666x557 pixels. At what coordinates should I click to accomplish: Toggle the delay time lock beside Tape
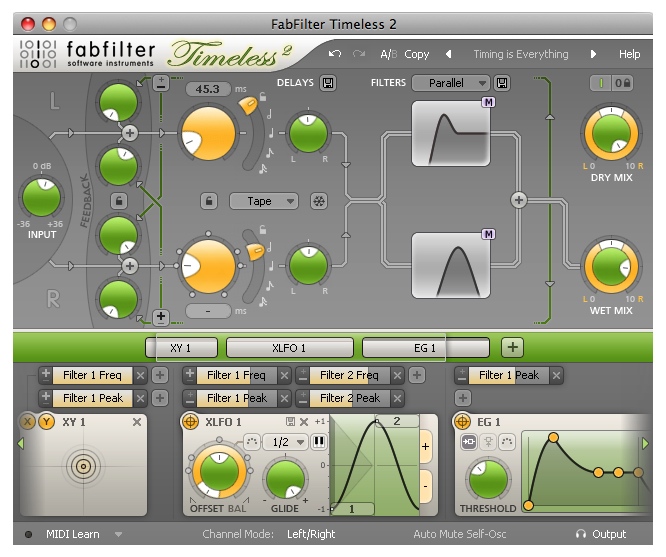pyautogui.click(x=209, y=201)
